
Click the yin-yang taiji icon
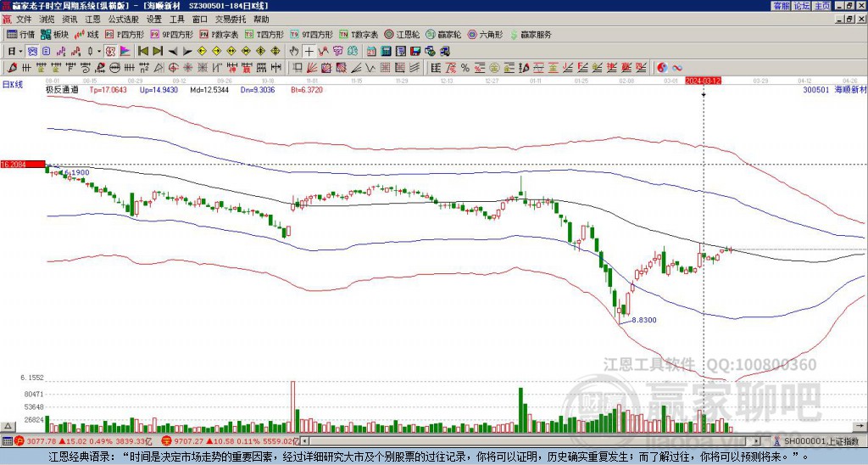(x=662, y=68)
